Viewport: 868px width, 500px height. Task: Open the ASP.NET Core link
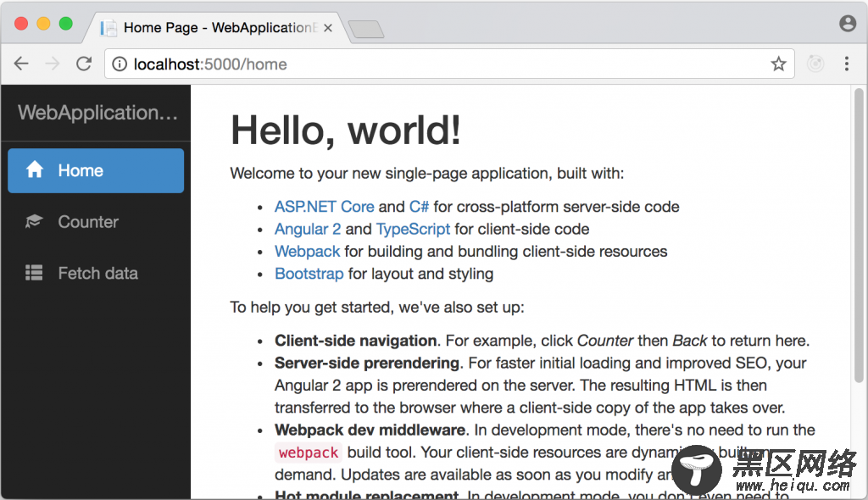(325, 207)
